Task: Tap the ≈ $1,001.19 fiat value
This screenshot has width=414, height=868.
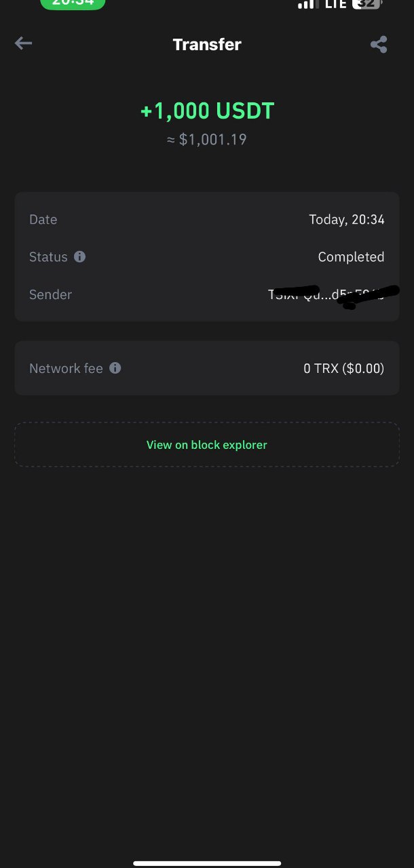Action: [x=207, y=140]
